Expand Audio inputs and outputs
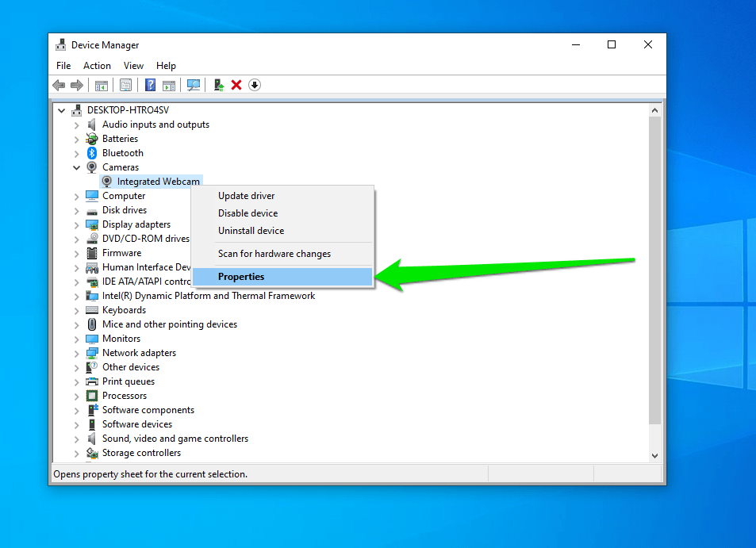 (77, 125)
